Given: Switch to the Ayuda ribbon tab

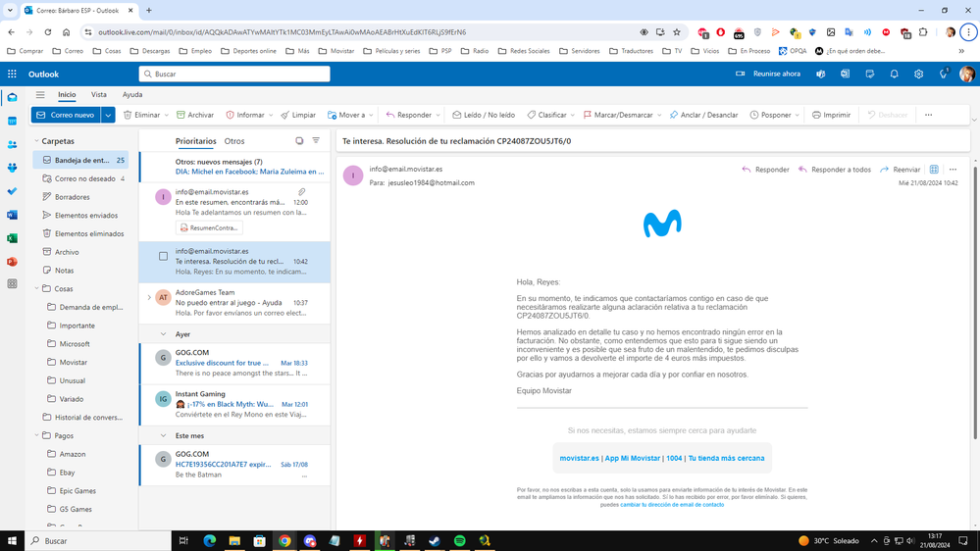Looking at the screenshot, I should [x=132, y=95].
